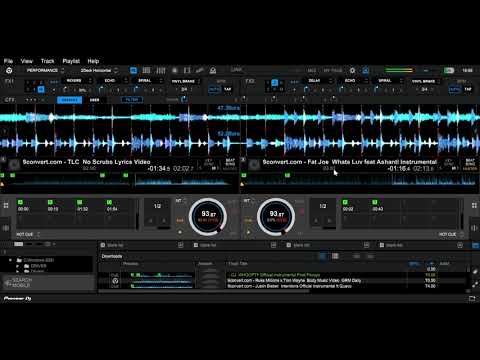Image resolution: width=480 pixels, height=360 pixels.
Task: Open FX1 VINYL BRAKE release FX dropdown
Action: 185,81
